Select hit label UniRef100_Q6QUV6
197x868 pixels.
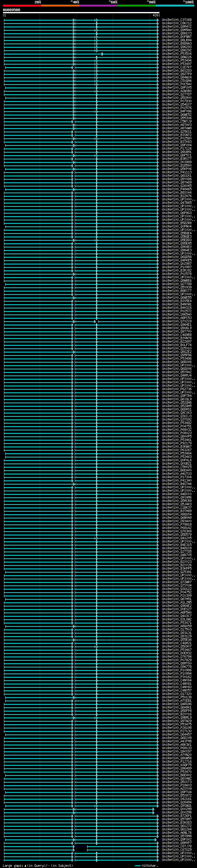coord(177,369)
